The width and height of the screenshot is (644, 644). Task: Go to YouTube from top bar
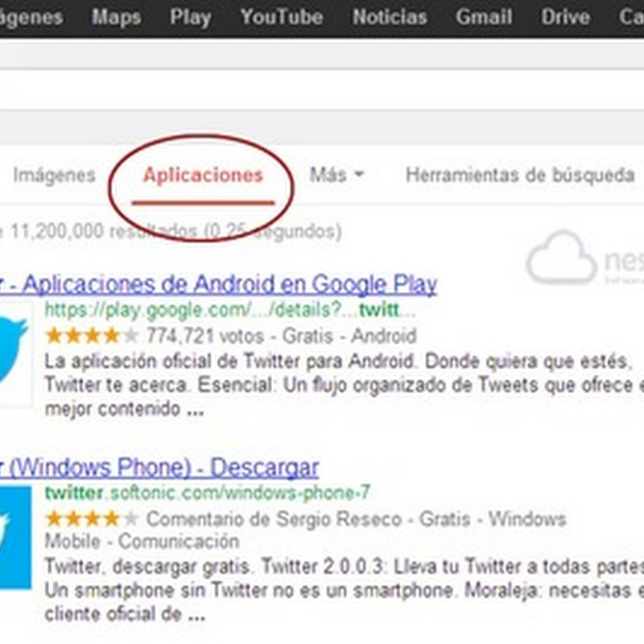point(282,17)
